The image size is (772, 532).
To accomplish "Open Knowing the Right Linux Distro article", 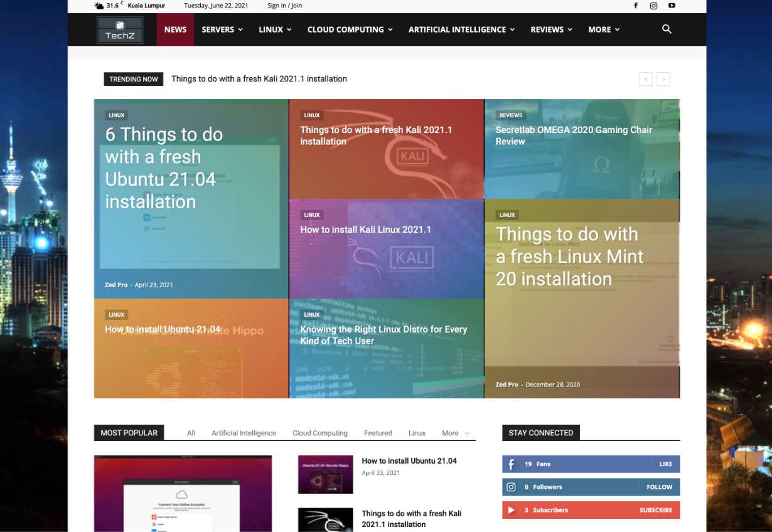I will point(383,335).
